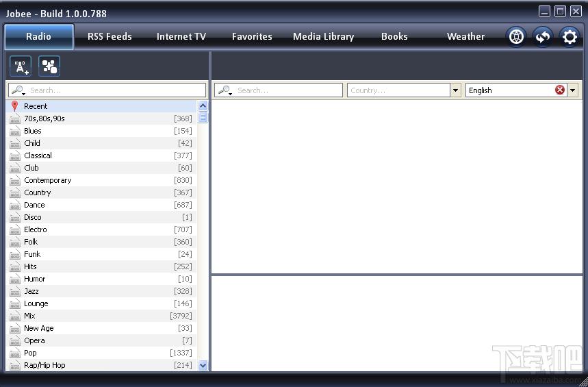
Task: Click radio icon beside Jazz
Action: [15, 292]
